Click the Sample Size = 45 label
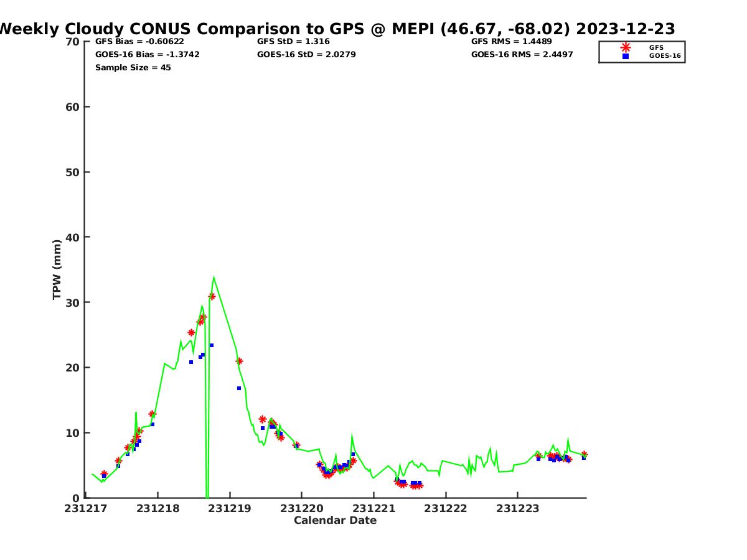The width and height of the screenshot is (747, 560). [x=133, y=67]
